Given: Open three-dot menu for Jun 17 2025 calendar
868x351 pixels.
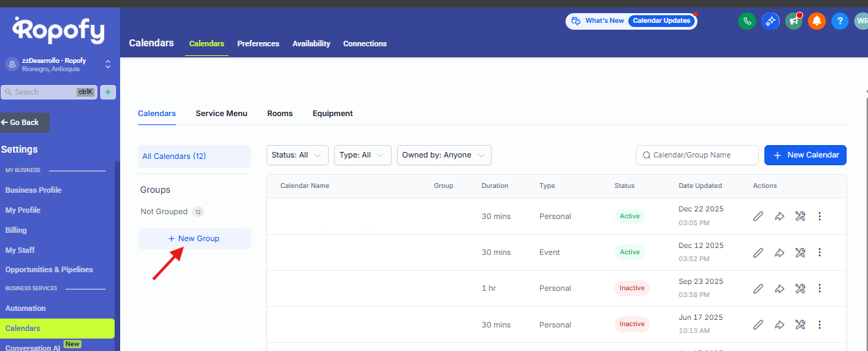Looking at the screenshot, I should (820, 324).
